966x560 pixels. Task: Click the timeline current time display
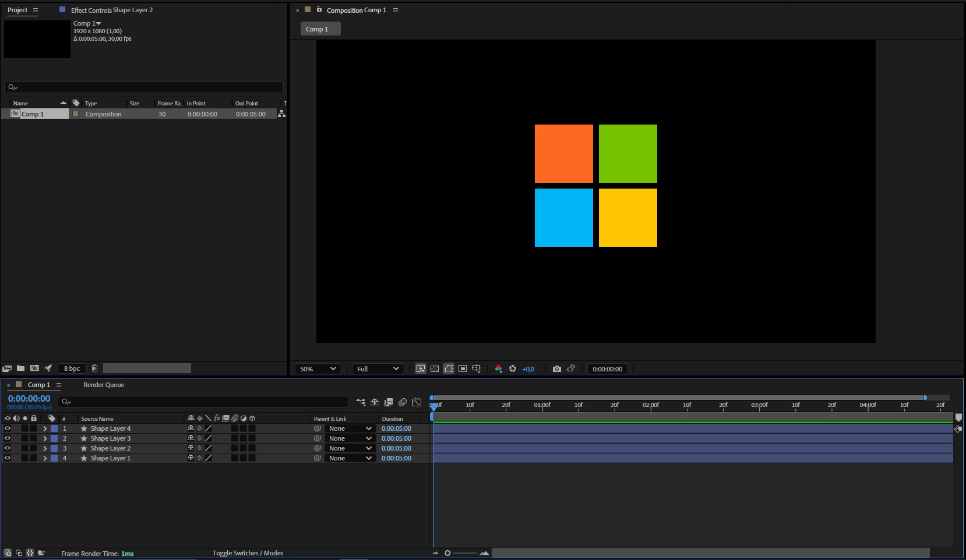[29, 399]
